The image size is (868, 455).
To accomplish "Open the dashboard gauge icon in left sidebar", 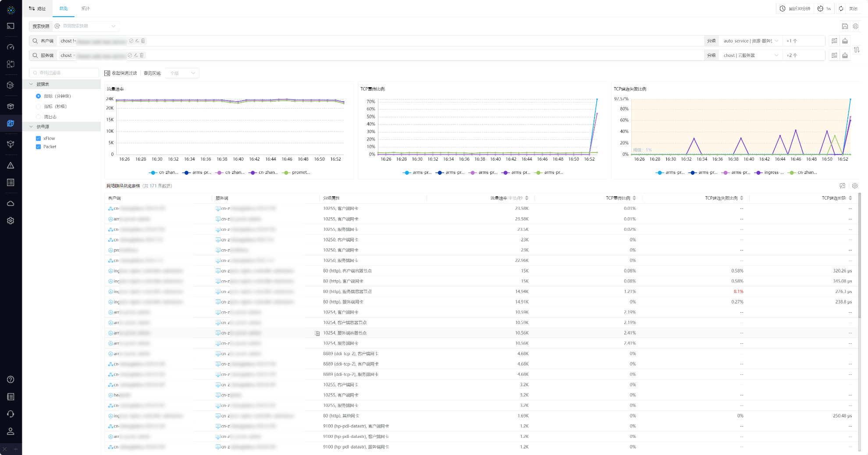I will (11, 47).
